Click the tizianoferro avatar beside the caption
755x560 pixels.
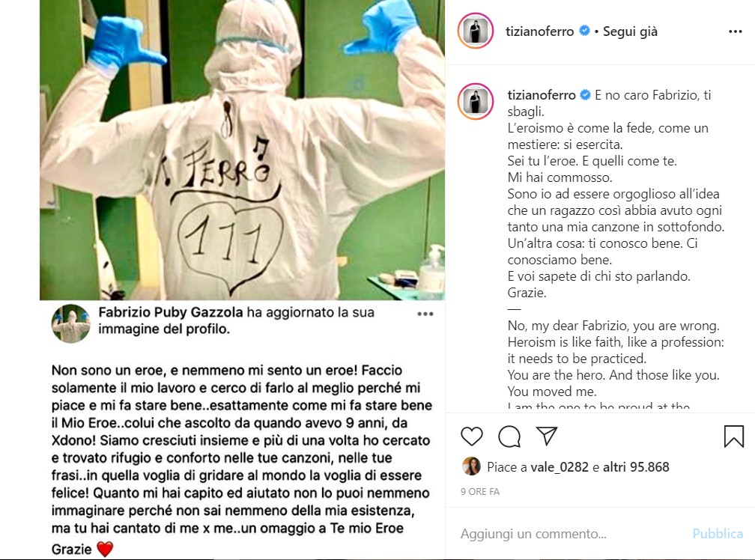pos(476,101)
